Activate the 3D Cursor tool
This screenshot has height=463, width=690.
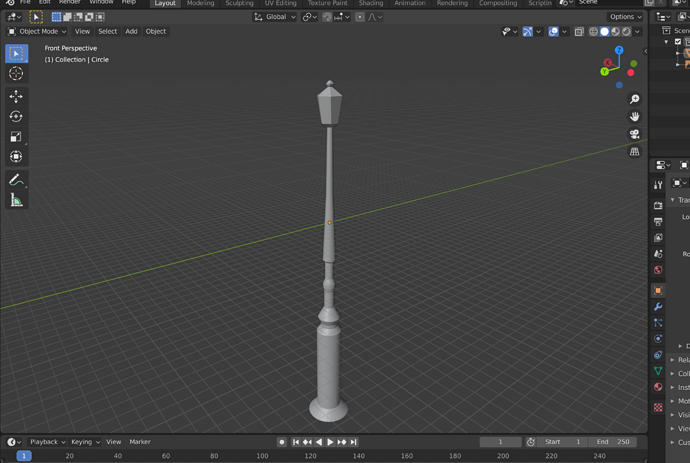(x=16, y=73)
